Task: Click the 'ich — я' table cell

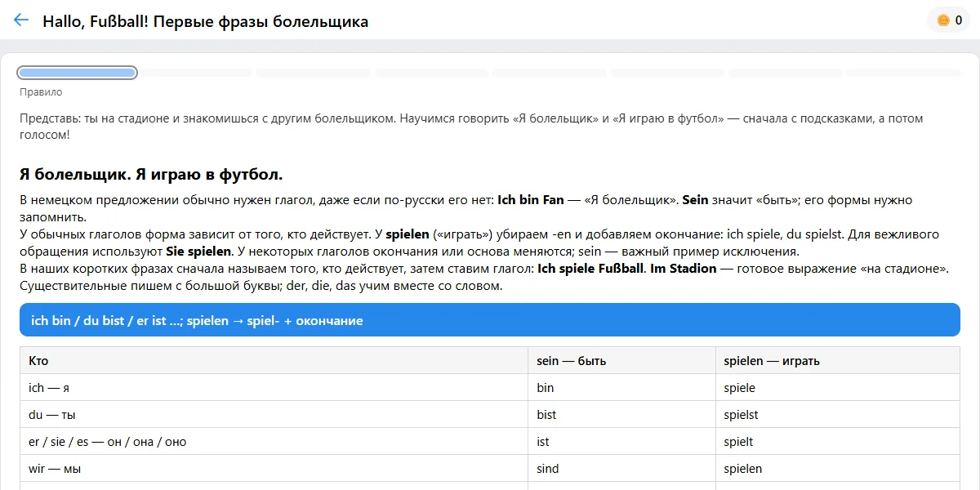Action: click(x=274, y=388)
